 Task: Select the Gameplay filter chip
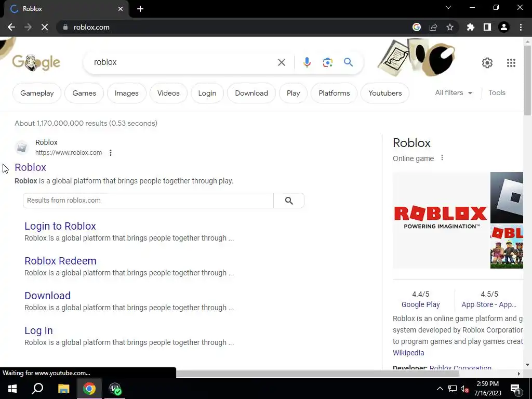37,93
